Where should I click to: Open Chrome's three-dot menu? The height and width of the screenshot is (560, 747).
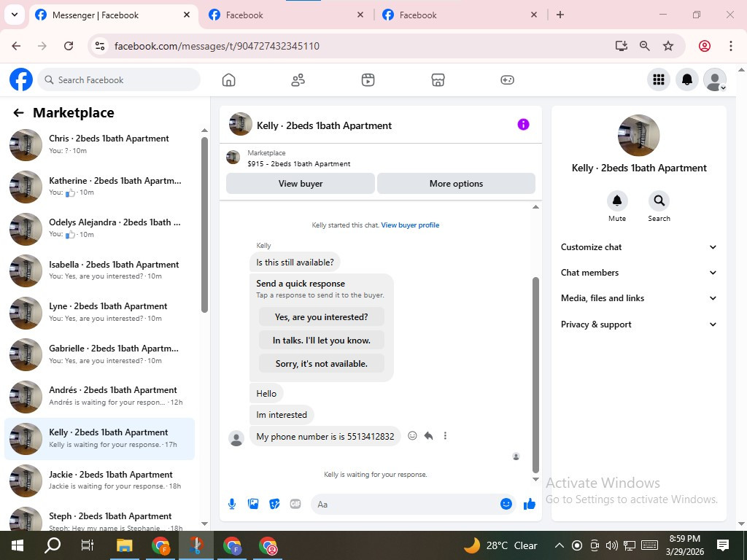(730, 46)
